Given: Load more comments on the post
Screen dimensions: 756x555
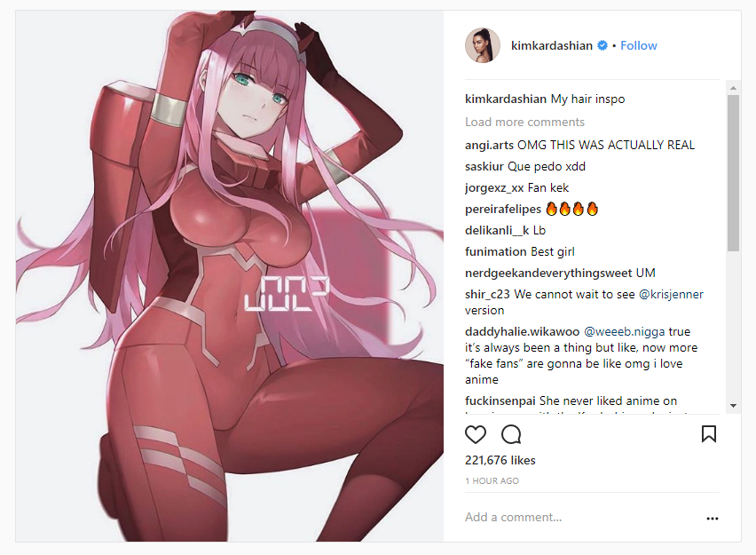Looking at the screenshot, I should tap(524, 123).
